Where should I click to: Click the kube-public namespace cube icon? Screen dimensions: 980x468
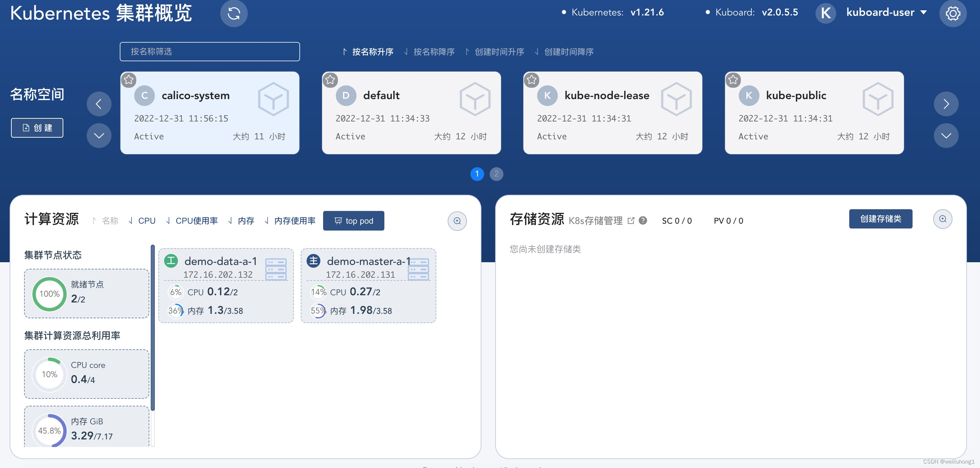coord(878,100)
